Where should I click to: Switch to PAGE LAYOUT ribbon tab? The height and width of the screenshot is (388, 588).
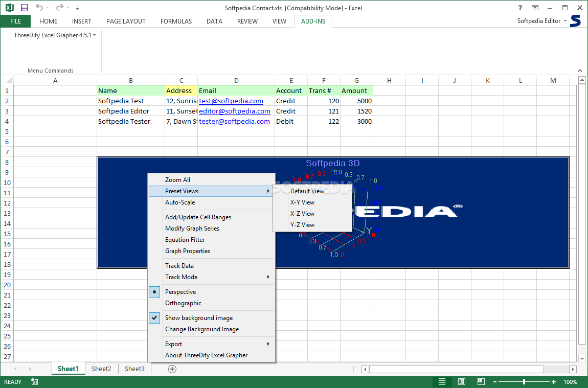click(x=126, y=21)
